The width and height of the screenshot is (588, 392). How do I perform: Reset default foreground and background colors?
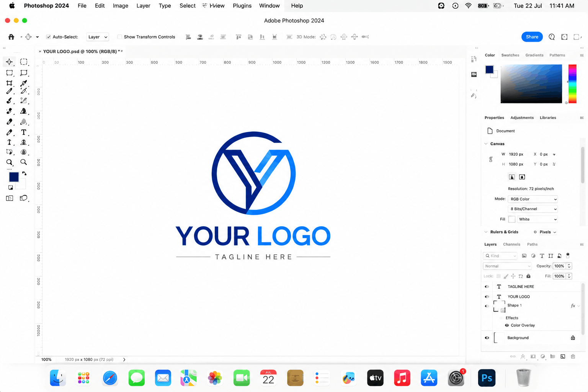[x=10, y=188]
